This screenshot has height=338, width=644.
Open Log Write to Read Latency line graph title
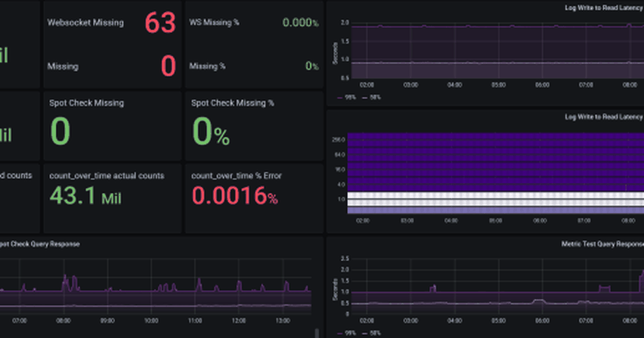tap(603, 8)
